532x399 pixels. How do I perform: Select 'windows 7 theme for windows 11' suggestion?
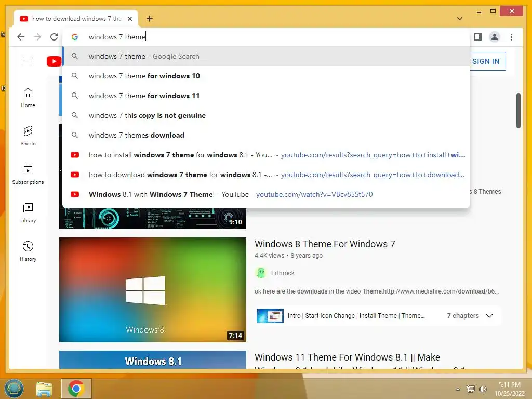[267, 96]
